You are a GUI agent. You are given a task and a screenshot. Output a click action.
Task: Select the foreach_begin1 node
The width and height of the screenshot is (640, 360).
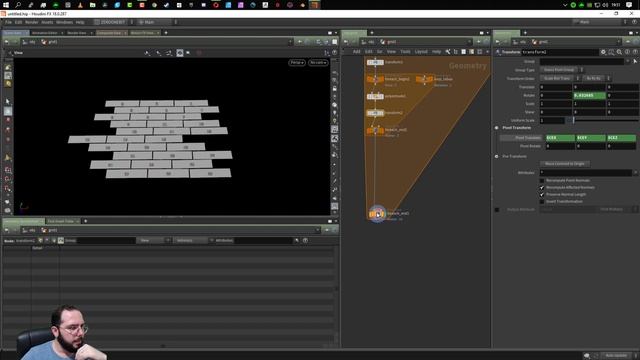pos(375,79)
